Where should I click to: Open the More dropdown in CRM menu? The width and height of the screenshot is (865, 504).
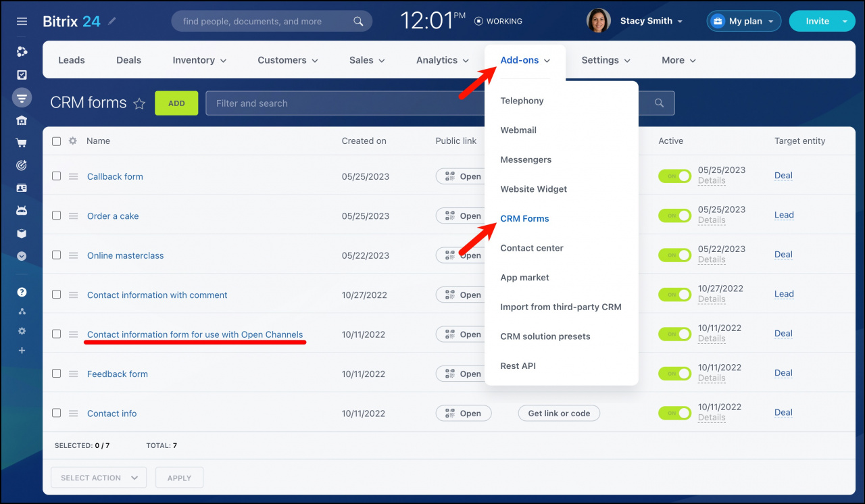tap(678, 60)
